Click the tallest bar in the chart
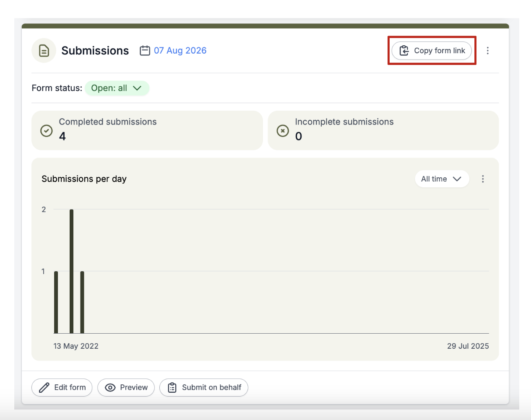Image resolution: width=531 pixels, height=420 pixels. pyautogui.click(x=72, y=271)
